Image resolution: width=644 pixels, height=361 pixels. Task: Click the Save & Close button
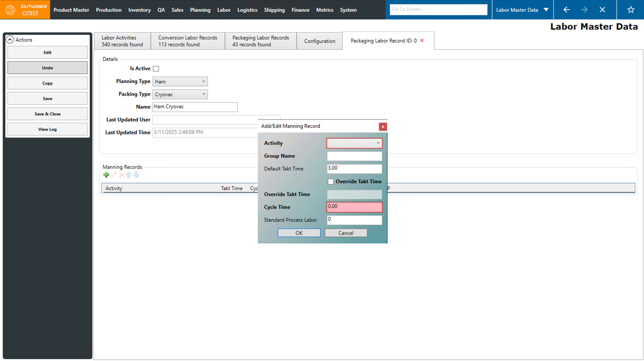[47, 114]
